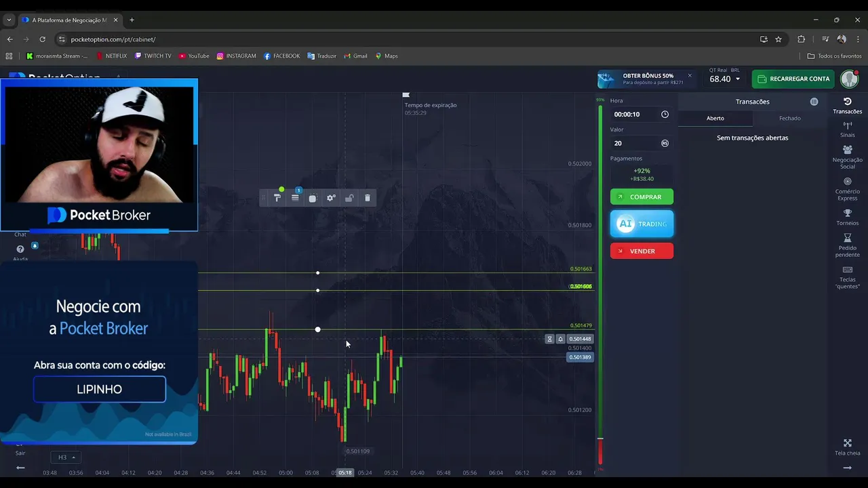
Task: Click the hourglass icon beside price 0.501448
Action: (x=549, y=339)
